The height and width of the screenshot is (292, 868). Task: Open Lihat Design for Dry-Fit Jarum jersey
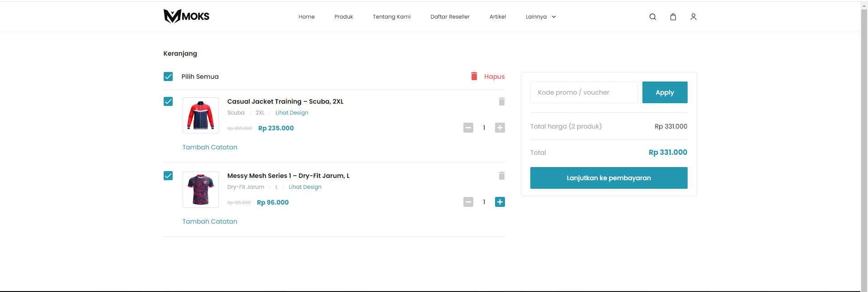point(305,187)
